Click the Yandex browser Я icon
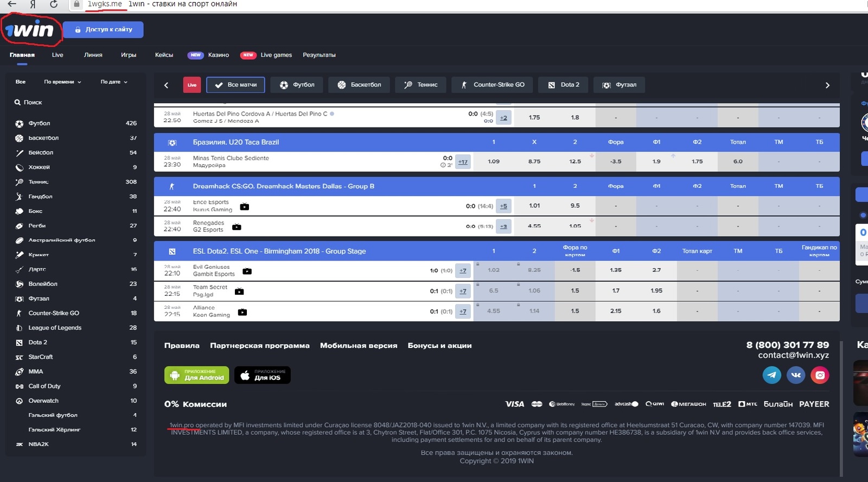The height and width of the screenshot is (482, 868). [33, 4]
